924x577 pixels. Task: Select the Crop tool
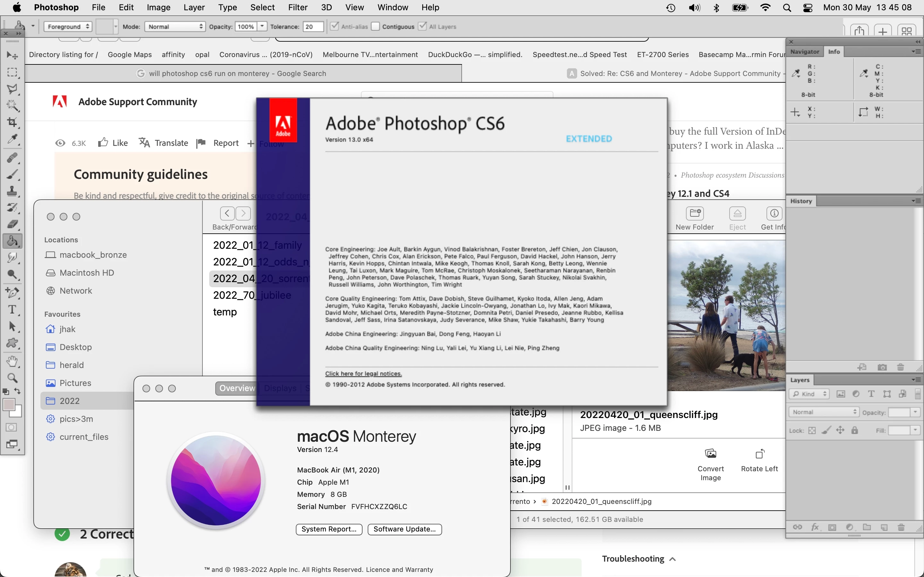12,122
